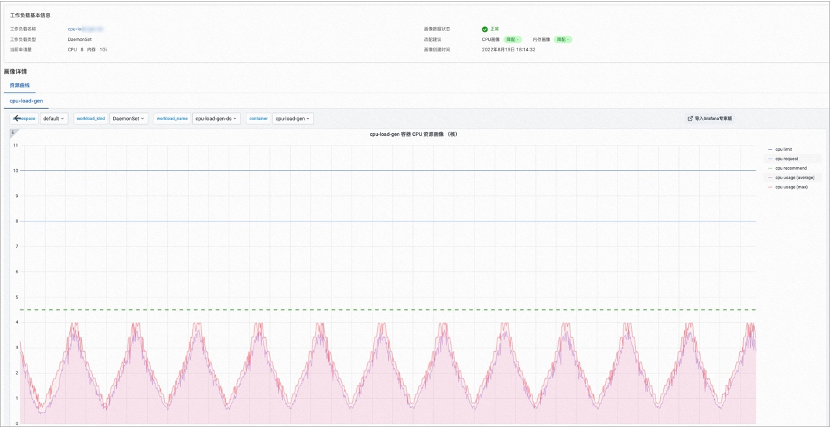The width and height of the screenshot is (830, 428).
Task: Expand the workload_name cpu-load-gen-ds dropdown
Action: click(x=216, y=118)
